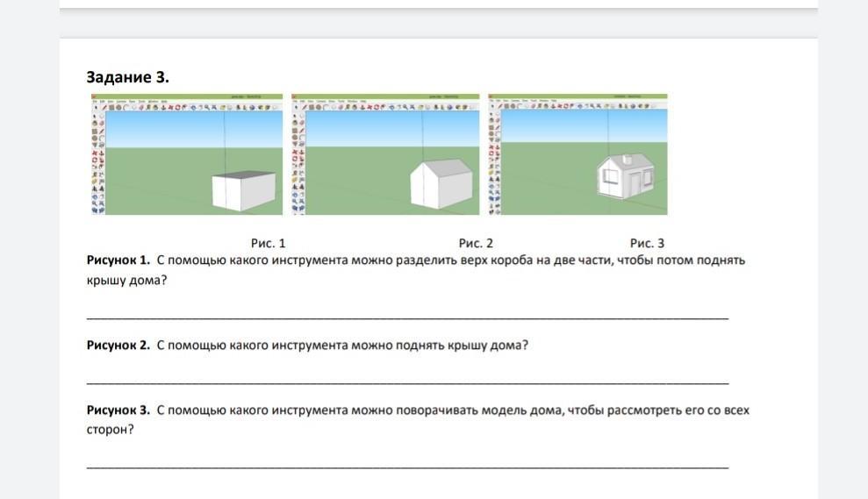Viewport: 868px width, 499px height.
Task: Click the Рис. 1 SketchUp screenshot with the box
Action: click(x=187, y=154)
